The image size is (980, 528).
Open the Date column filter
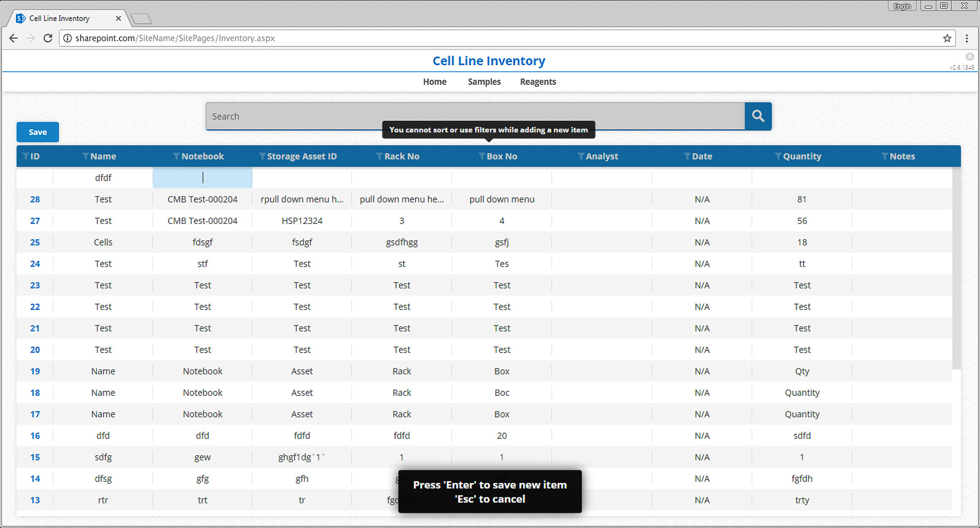[x=688, y=156]
